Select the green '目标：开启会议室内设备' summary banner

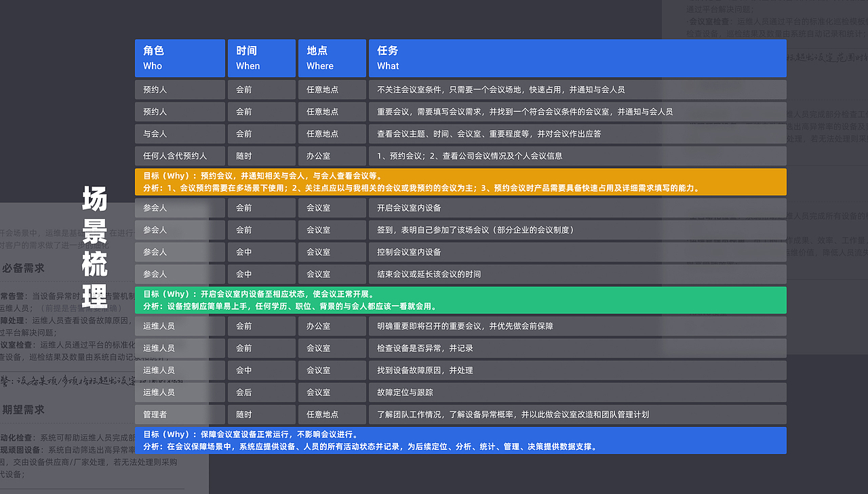(x=460, y=300)
